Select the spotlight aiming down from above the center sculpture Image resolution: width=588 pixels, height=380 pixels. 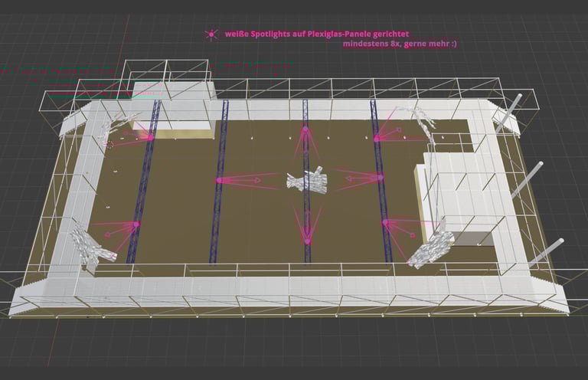[x=305, y=129]
